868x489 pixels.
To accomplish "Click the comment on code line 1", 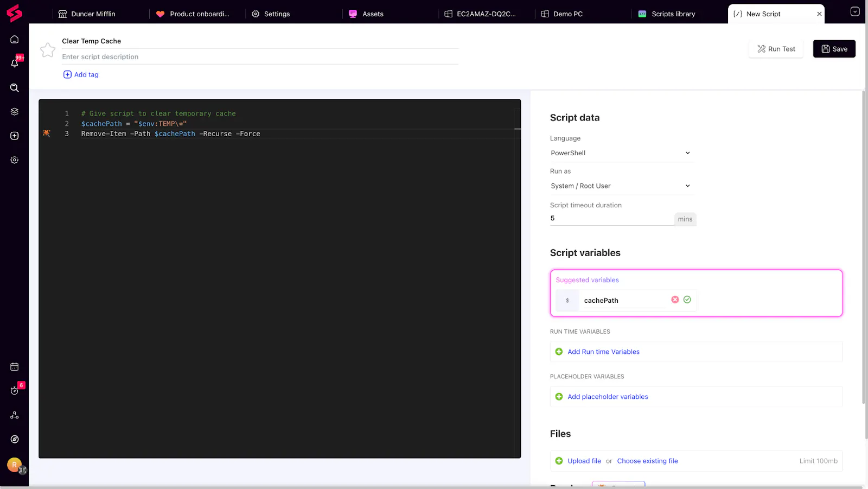I will [x=158, y=113].
